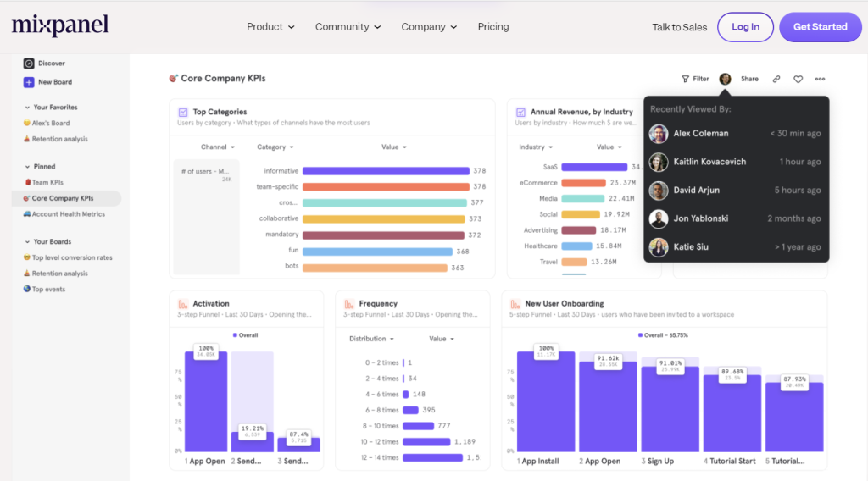
Task: Collapse the Pinned section
Action: (x=27, y=167)
